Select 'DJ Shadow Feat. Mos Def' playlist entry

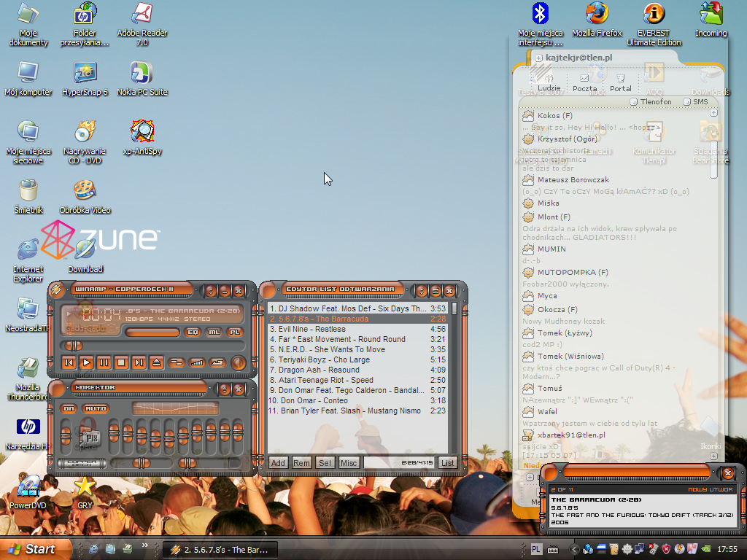pyautogui.click(x=357, y=308)
